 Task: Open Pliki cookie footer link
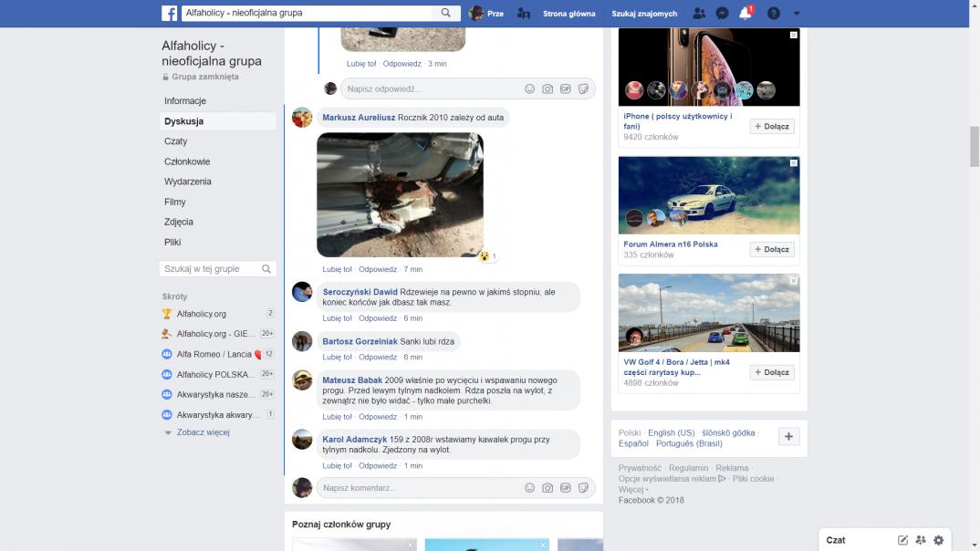pos(753,479)
